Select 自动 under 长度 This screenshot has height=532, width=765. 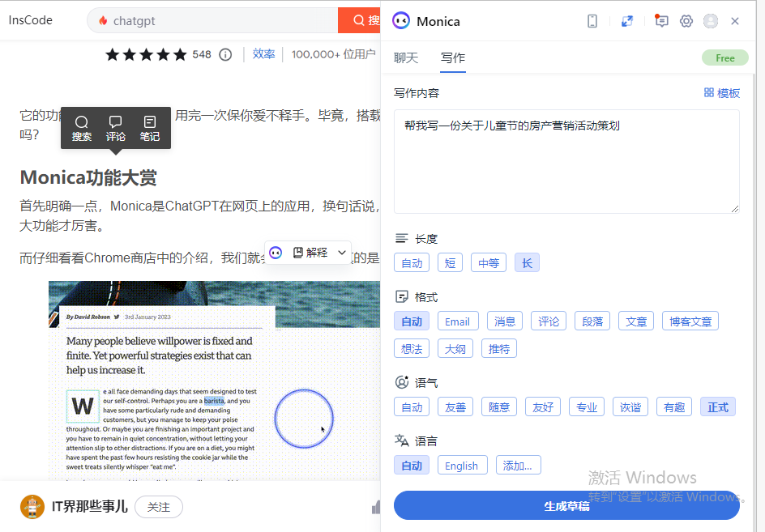click(x=412, y=263)
